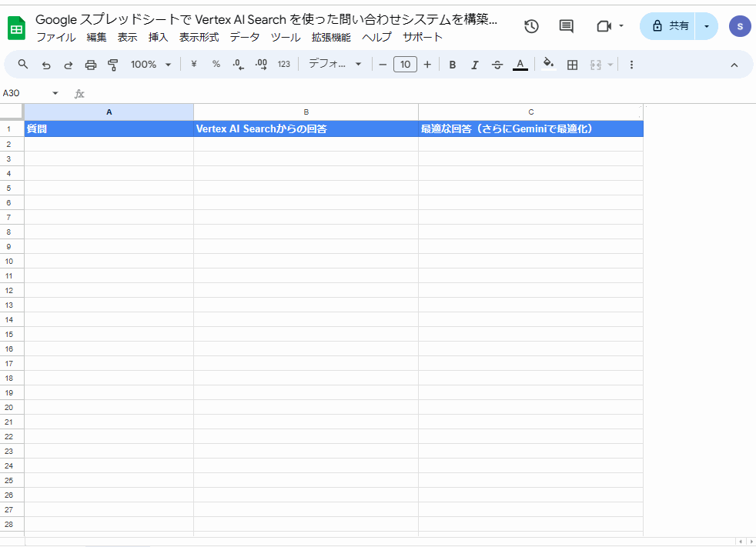Toggle strikethrough formatting
The image size is (756, 547).
(x=497, y=65)
